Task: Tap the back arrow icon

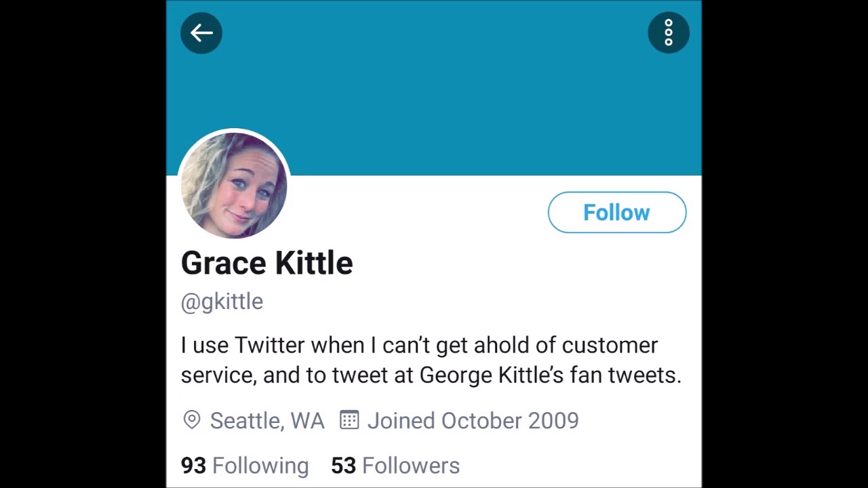Action: click(201, 33)
